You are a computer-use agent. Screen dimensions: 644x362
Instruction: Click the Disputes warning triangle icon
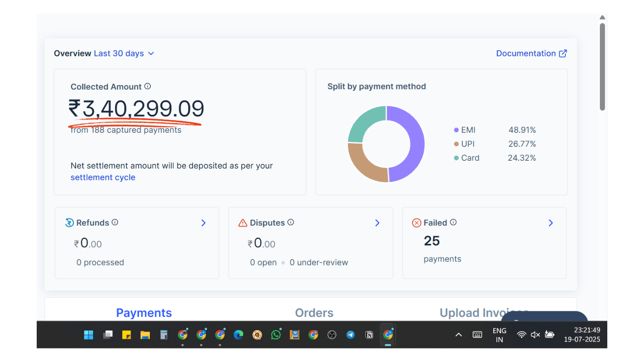pyautogui.click(x=243, y=223)
